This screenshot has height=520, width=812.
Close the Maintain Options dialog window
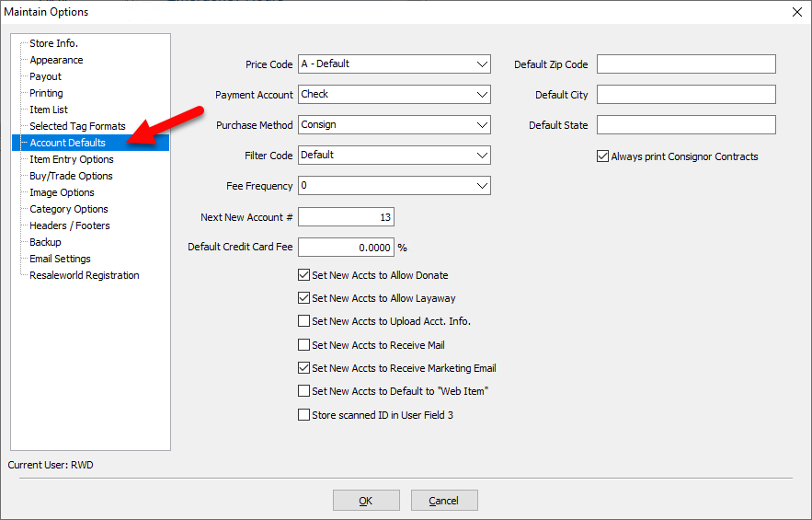[x=796, y=12]
